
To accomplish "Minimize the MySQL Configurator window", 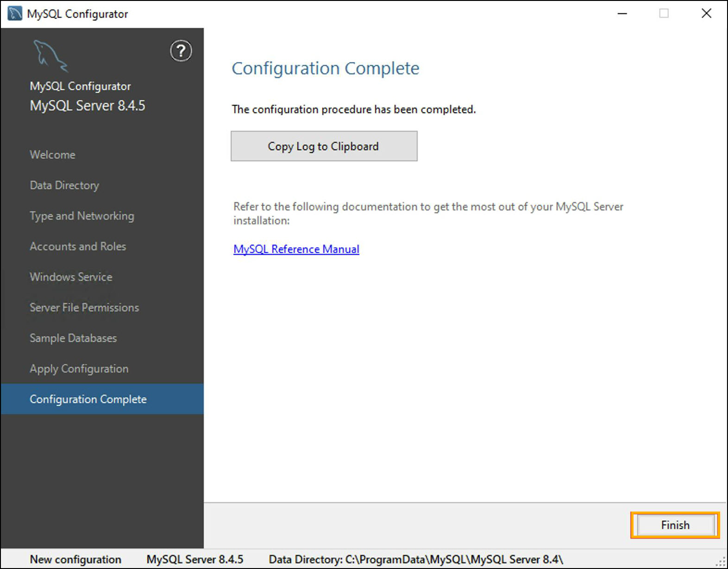I will click(x=622, y=13).
